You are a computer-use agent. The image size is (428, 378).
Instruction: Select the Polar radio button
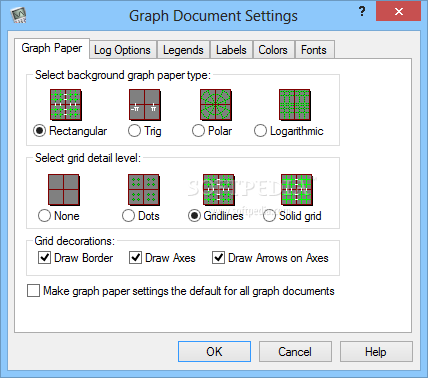198,131
